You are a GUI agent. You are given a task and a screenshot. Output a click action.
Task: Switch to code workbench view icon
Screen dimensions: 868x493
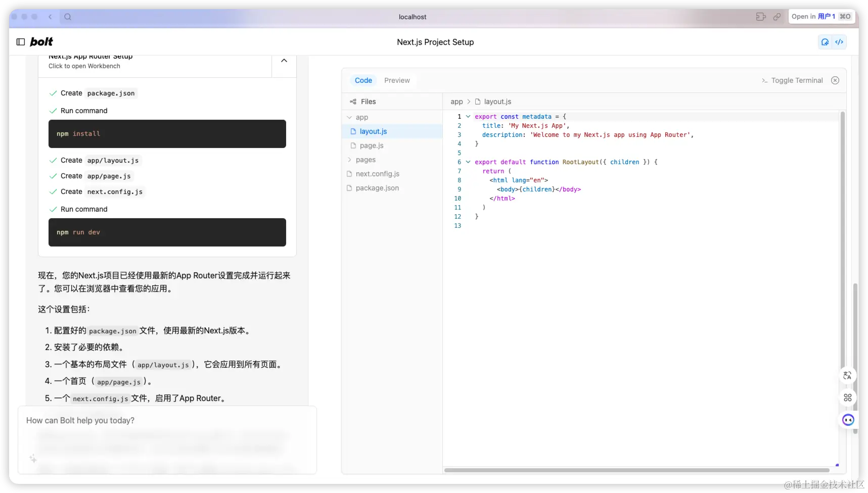pos(839,42)
